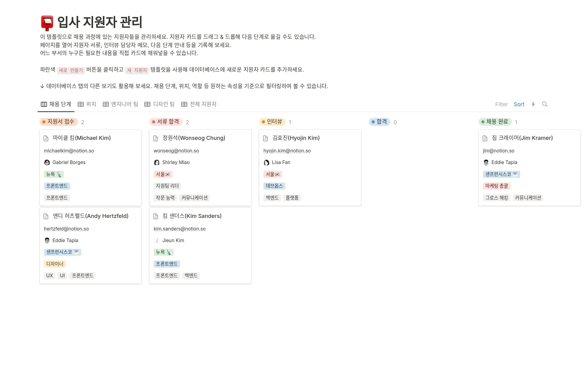588x367 pixels.
Task: Click the 합격 group label
Action: point(379,122)
